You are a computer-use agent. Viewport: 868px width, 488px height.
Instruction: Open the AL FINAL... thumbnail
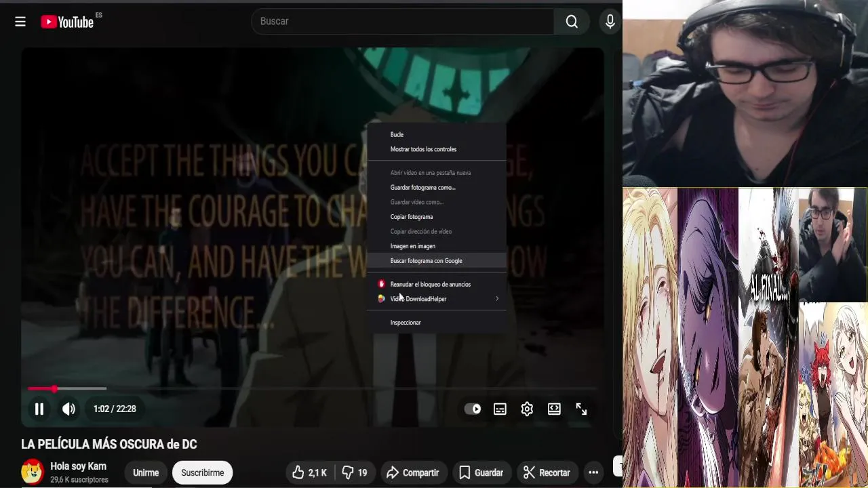[768, 338]
